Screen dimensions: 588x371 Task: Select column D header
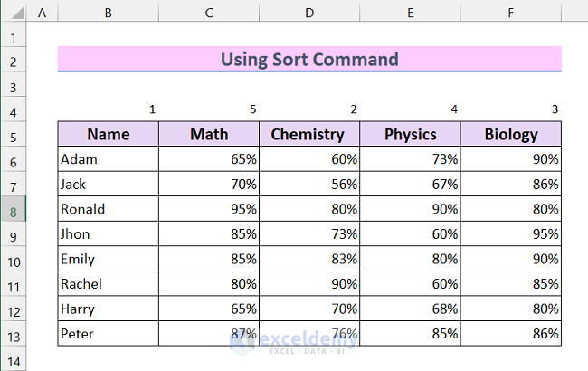tap(309, 13)
